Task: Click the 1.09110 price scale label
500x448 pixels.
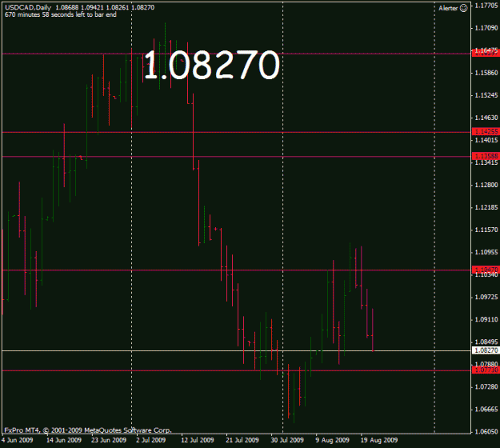Action: (x=486, y=319)
